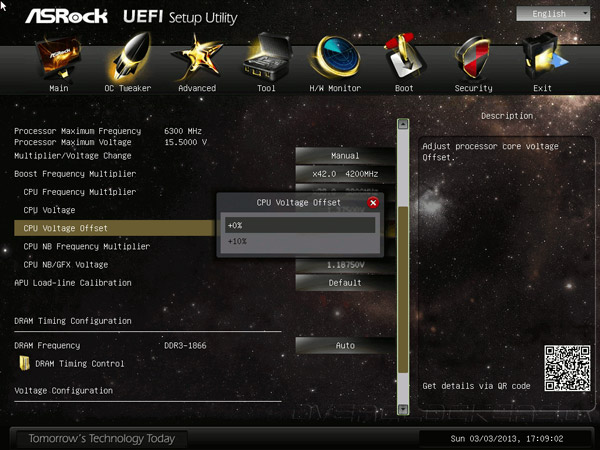Open the H/W Monitor radar icon
Image resolution: width=600 pixels, height=450 pixels.
[x=336, y=57]
